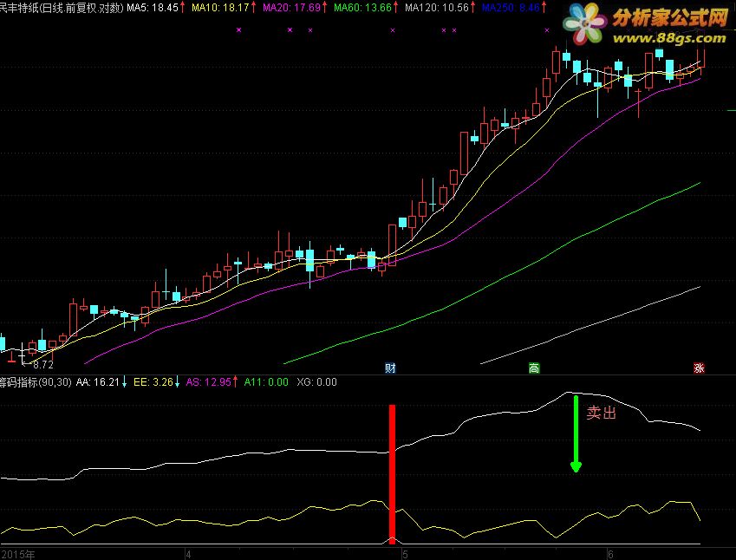
Task: Click the month 4 tick on the time axis
Action: point(188,555)
